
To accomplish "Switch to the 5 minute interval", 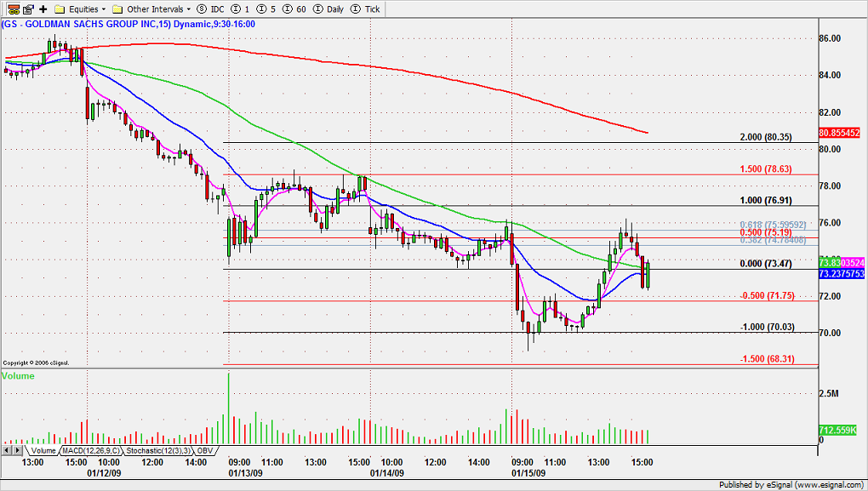I will 266,9.
